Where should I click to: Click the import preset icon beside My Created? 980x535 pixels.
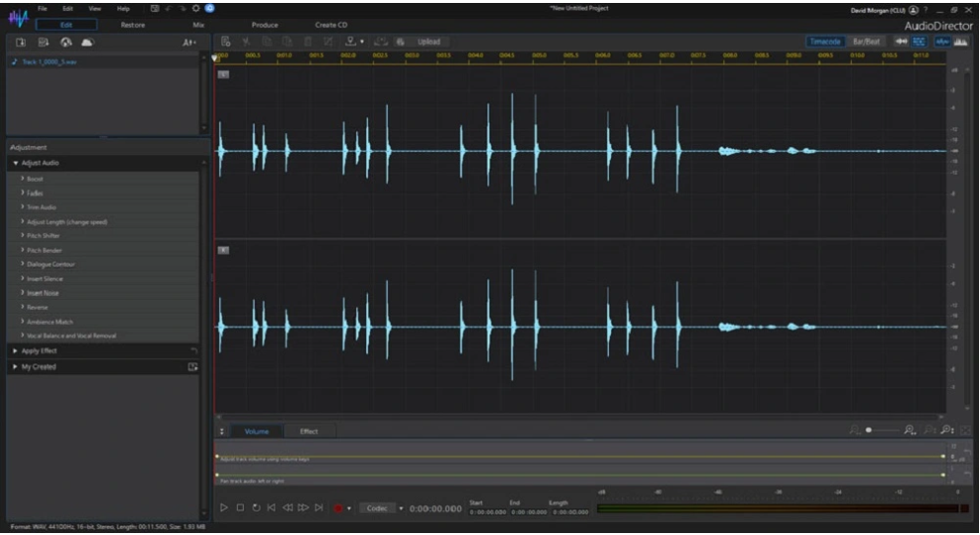coord(192,367)
